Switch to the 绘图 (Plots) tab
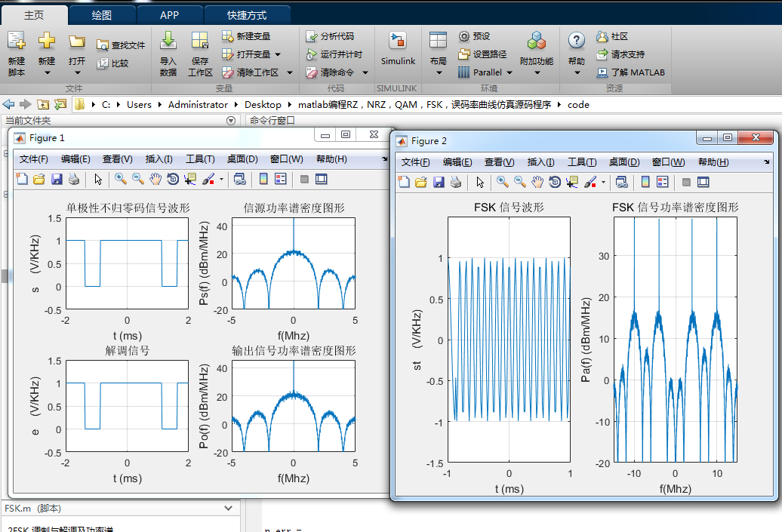The width and height of the screenshot is (782, 532). [x=102, y=15]
